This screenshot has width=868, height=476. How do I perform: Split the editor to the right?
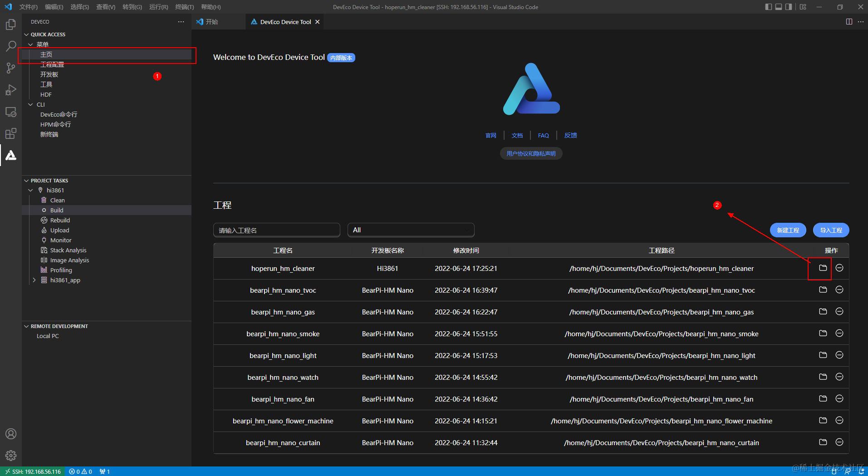849,22
